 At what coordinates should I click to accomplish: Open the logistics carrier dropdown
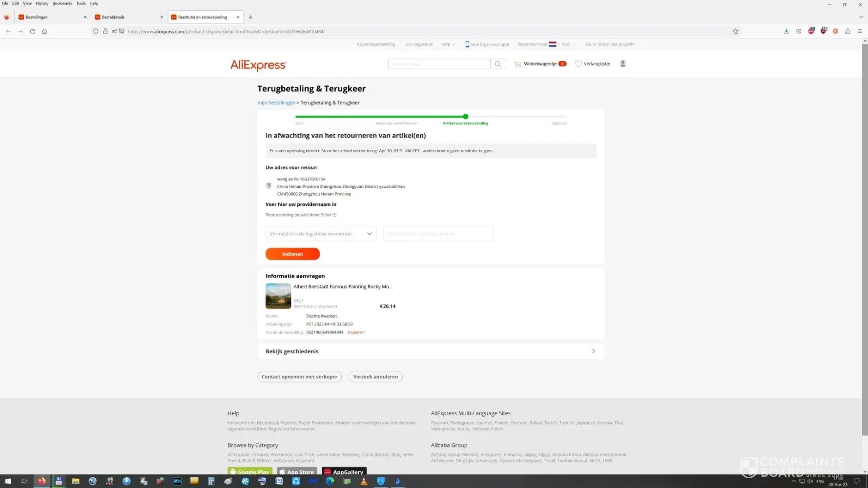pos(321,234)
